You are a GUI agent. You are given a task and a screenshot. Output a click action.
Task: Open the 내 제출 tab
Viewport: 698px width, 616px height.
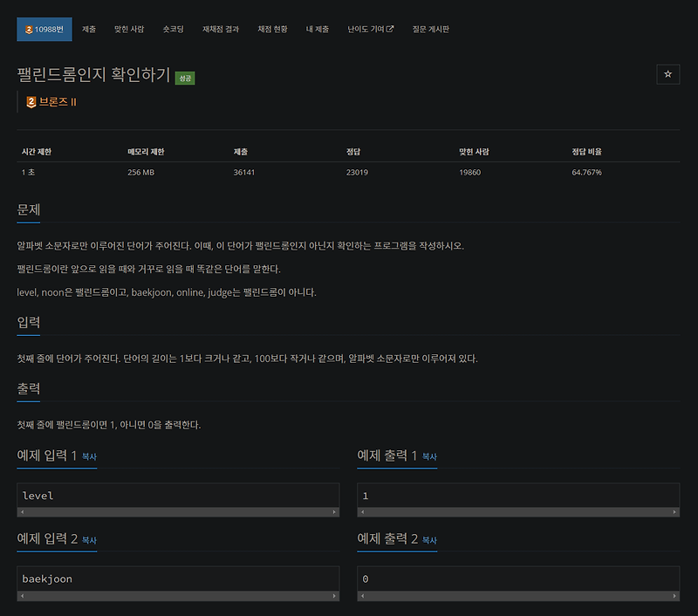[x=318, y=29]
